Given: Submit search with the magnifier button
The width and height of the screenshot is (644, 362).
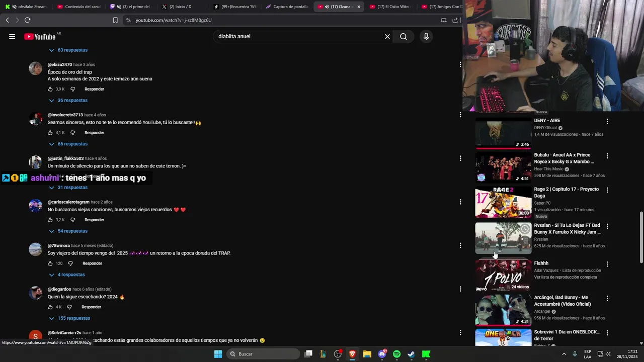Looking at the screenshot, I should [404, 36].
